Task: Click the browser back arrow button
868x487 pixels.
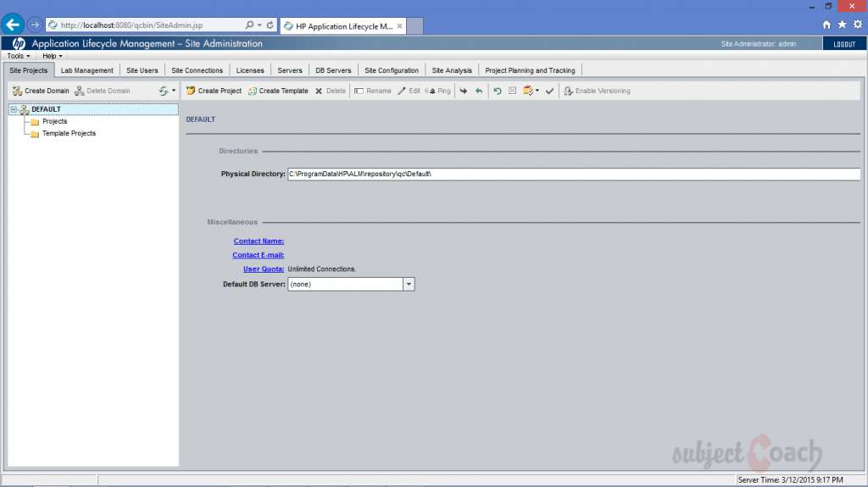Action: (12, 25)
